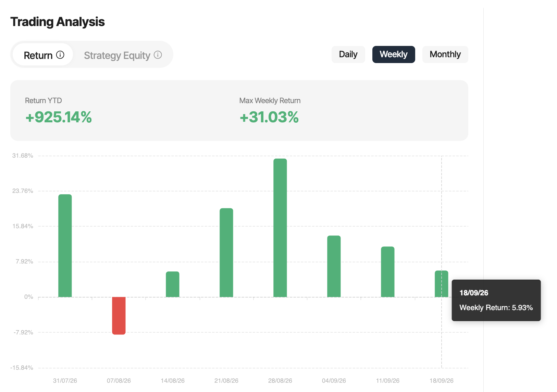Click the green bar for 14/08/26
Screen dimensions: 557x392
click(173, 284)
